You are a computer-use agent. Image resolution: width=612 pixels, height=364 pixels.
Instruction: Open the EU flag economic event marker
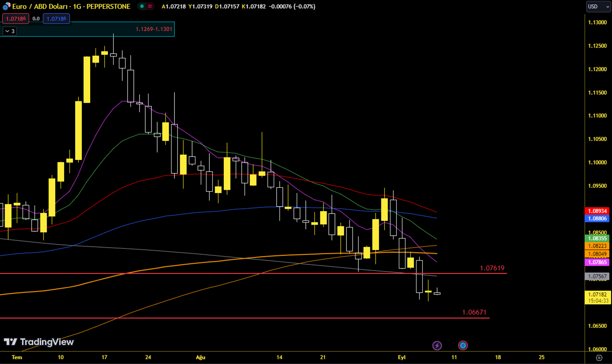click(463, 346)
